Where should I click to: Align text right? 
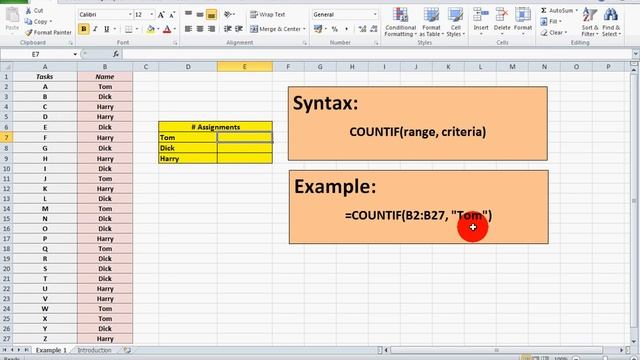click(211, 29)
